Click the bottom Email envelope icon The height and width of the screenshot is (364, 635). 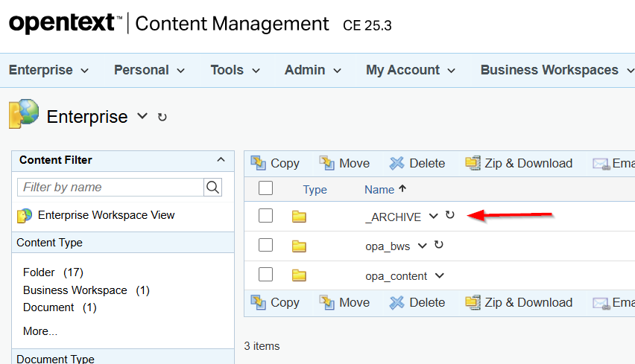(x=601, y=303)
